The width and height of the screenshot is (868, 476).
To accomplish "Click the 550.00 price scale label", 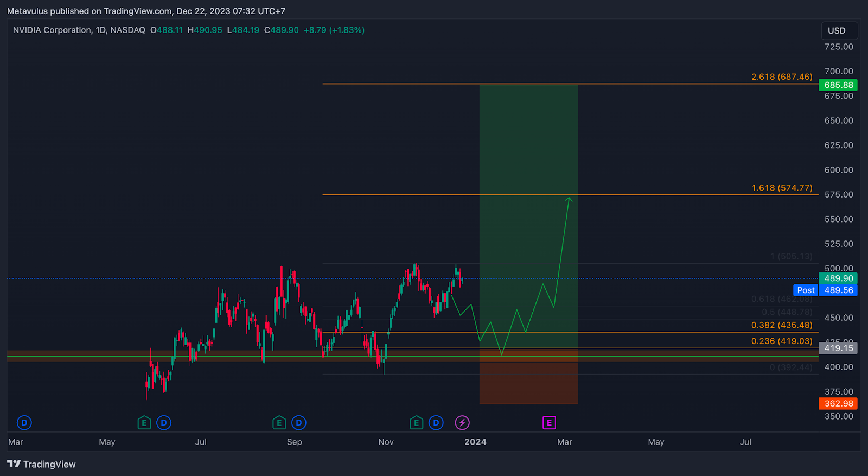I will click(x=839, y=220).
